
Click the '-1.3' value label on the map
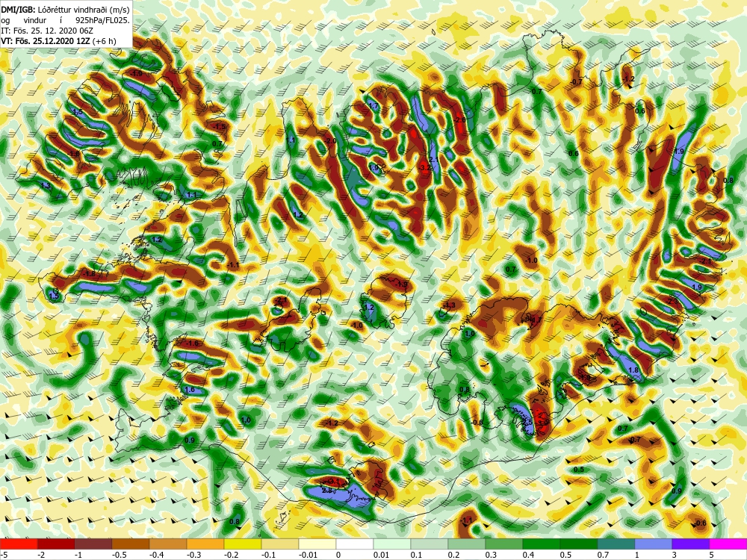449,305
